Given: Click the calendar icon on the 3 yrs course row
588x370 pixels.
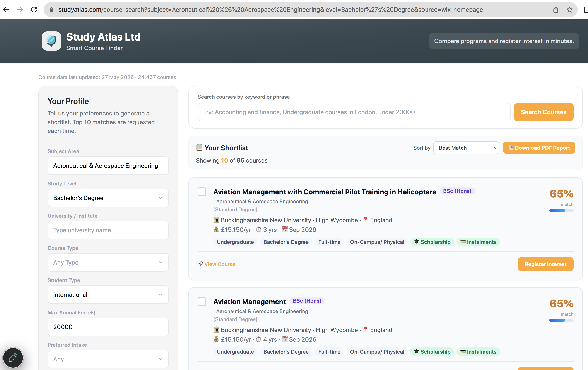Looking at the screenshot, I should [284, 229].
